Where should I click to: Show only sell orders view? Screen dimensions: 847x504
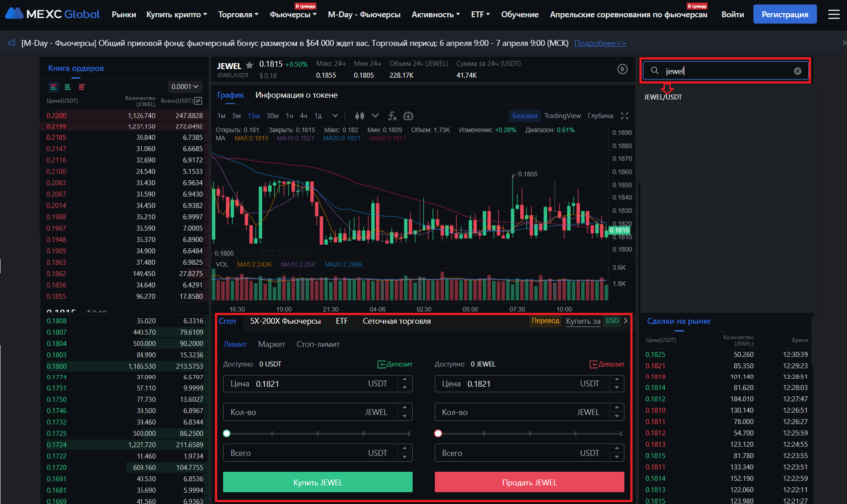point(81,87)
